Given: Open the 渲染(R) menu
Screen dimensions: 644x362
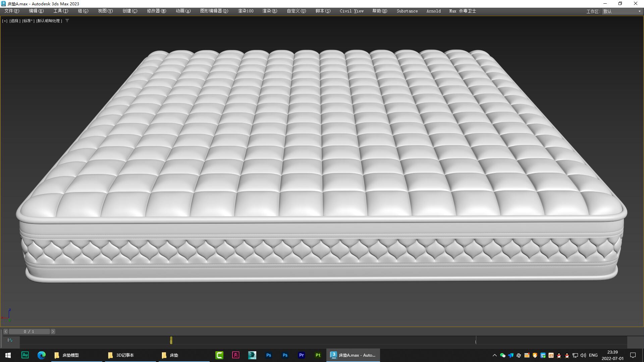Looking at the screenshot, I should coord(269,11).
